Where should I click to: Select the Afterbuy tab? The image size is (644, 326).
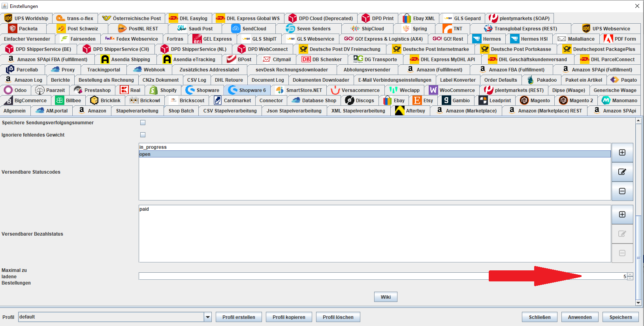(410, 111)
